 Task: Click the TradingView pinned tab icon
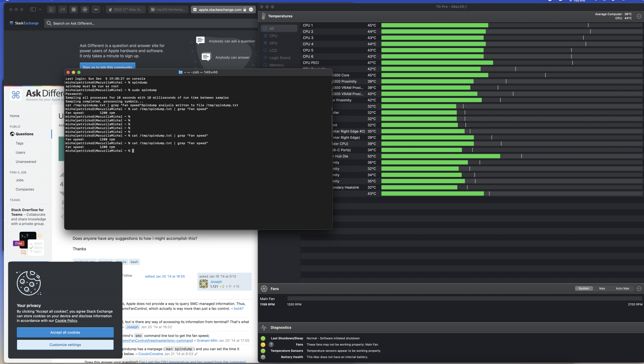pos(96,10)
